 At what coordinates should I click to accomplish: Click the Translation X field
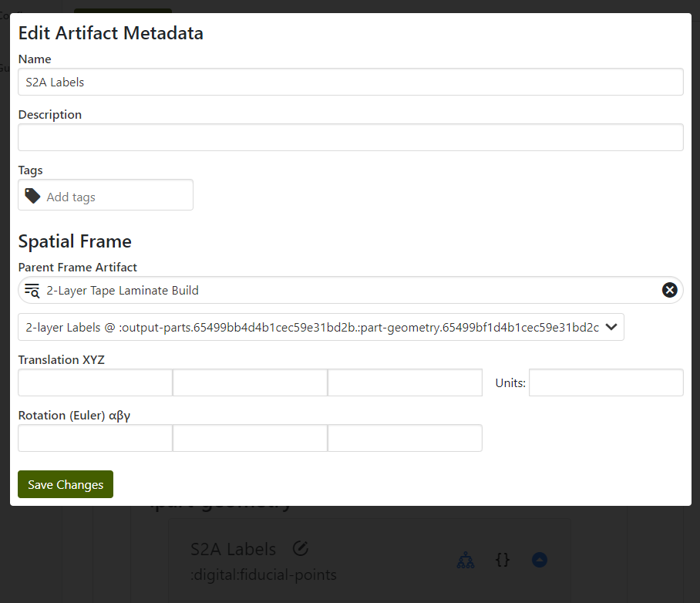95,382
